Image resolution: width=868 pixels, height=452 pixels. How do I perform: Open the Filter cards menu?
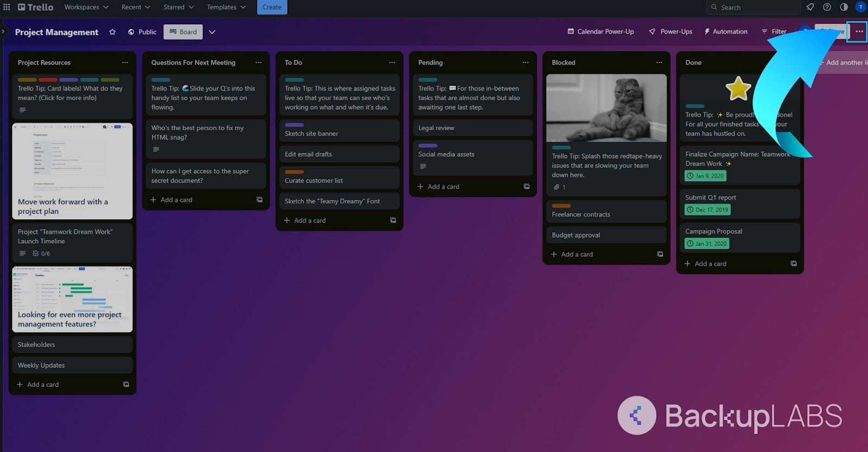tap(774, 31)
